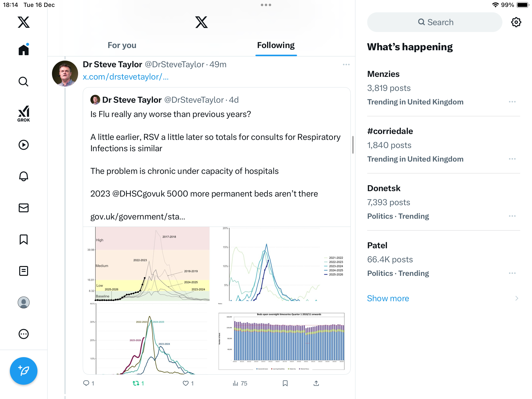This screenshot has width=532, height=399.
Task: Switch to the For you tab
Action: (122, 45)
